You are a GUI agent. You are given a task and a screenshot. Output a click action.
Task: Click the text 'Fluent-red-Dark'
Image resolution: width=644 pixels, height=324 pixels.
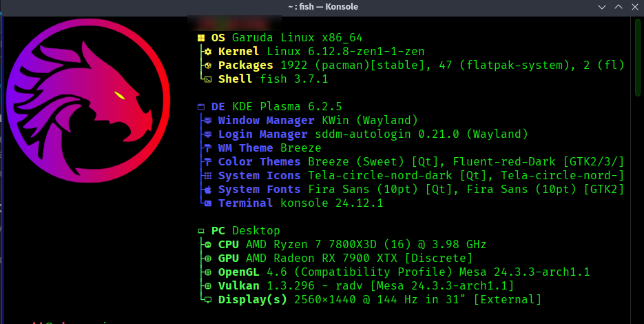(x=504, y=161)
